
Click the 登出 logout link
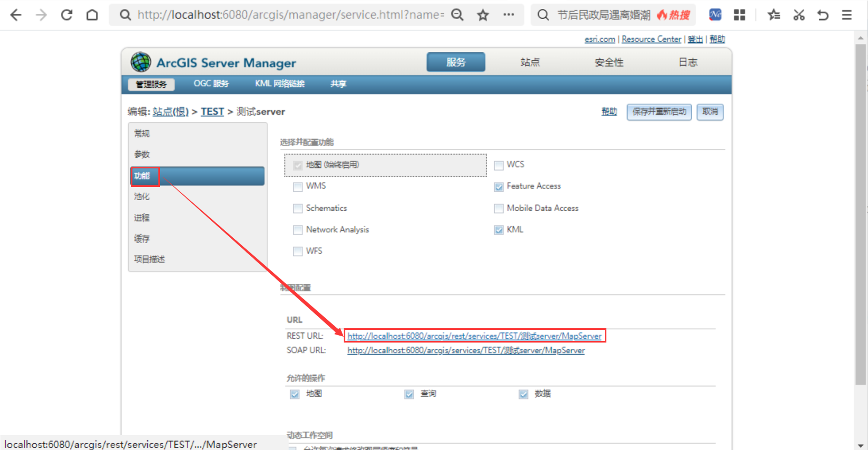[695, 39]
